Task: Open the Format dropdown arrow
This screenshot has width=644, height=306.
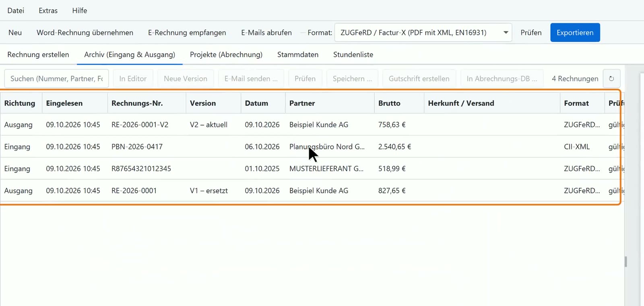Action: pos(506,33)
